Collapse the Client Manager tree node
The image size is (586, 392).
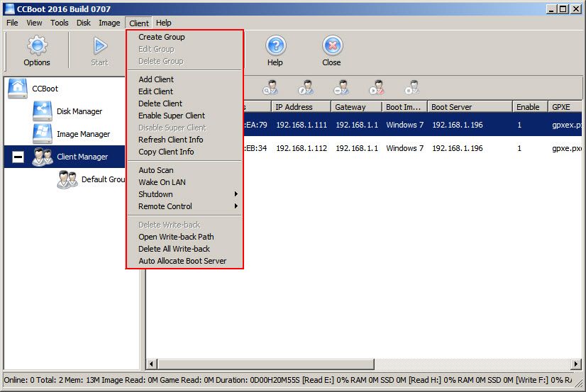pos(18,157)
